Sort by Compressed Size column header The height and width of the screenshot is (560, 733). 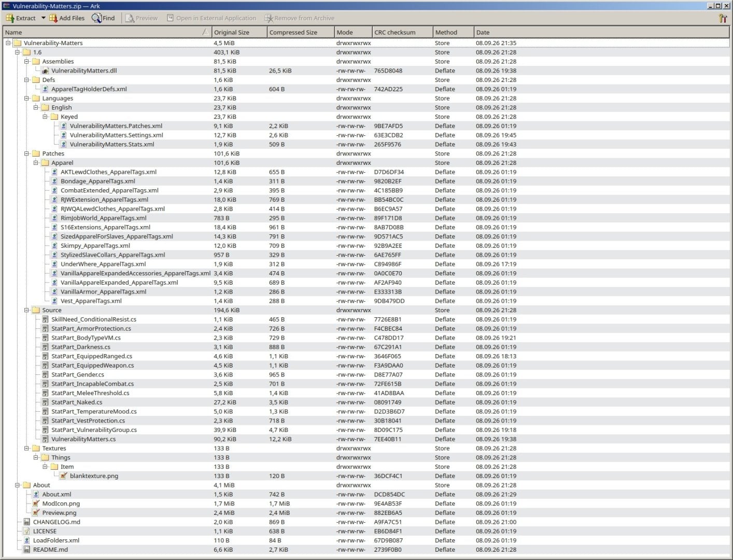[300, 32]
